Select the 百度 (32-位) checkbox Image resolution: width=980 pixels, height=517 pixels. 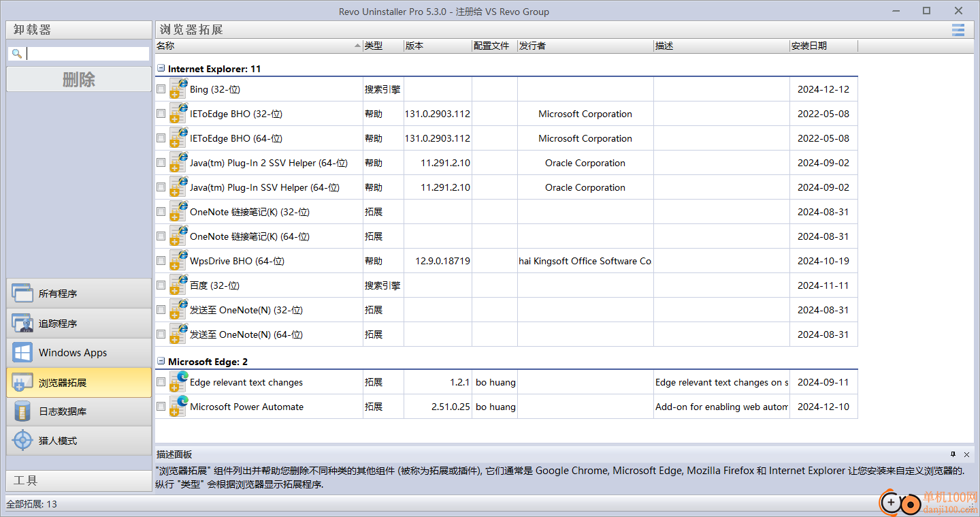click(161, 285)
